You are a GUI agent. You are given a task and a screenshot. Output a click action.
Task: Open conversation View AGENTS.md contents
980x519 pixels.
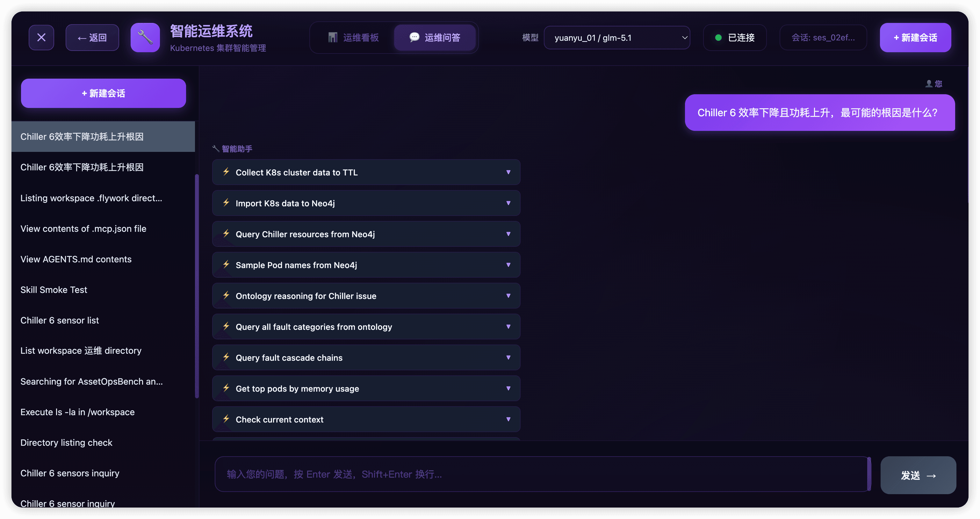(103, 259)
